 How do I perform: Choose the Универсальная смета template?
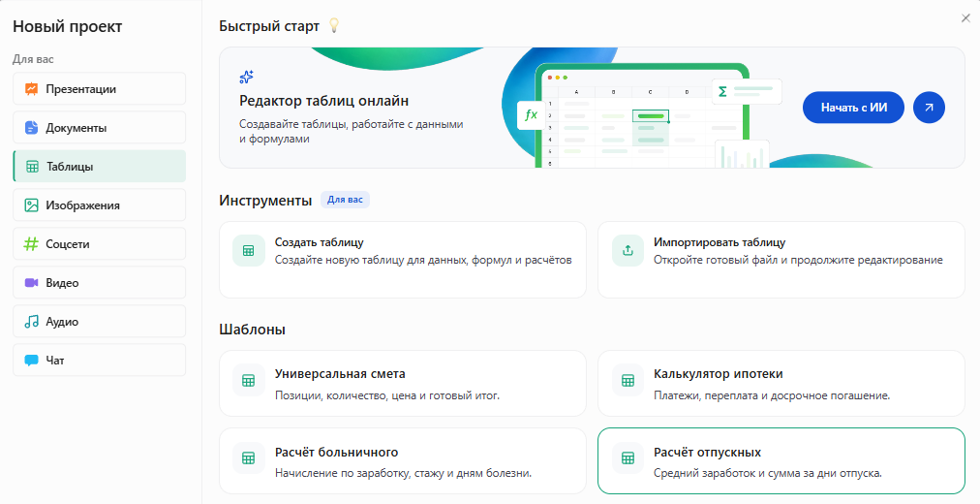[x=403, y=383]
